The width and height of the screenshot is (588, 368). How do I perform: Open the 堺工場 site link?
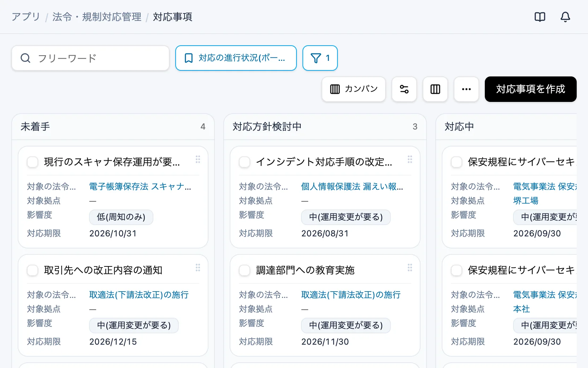[x=525, y=201]
